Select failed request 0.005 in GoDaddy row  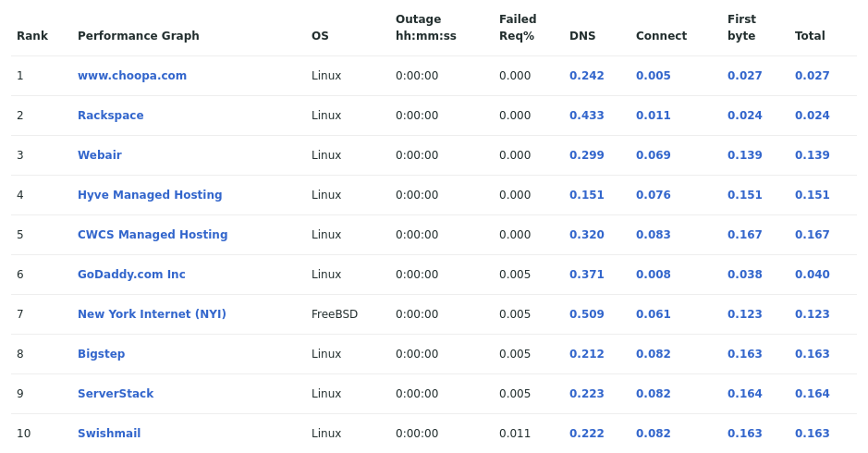click(515, 275)
